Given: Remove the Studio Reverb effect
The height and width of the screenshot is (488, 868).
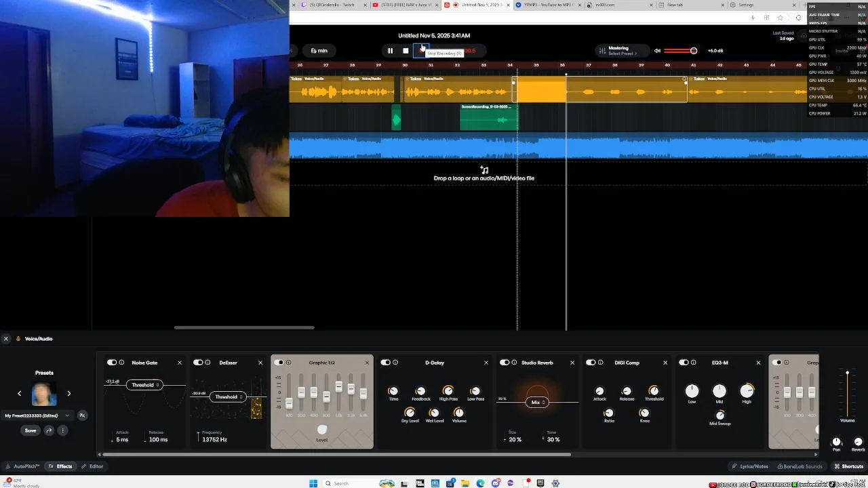Looking at the screenshot, I should tap(572, 363).
